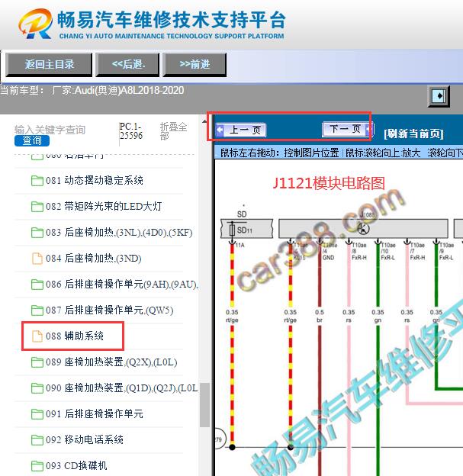Click the 刷新当前页 refresh link
The width and height of the screenshot is (463, 476).
413,133
